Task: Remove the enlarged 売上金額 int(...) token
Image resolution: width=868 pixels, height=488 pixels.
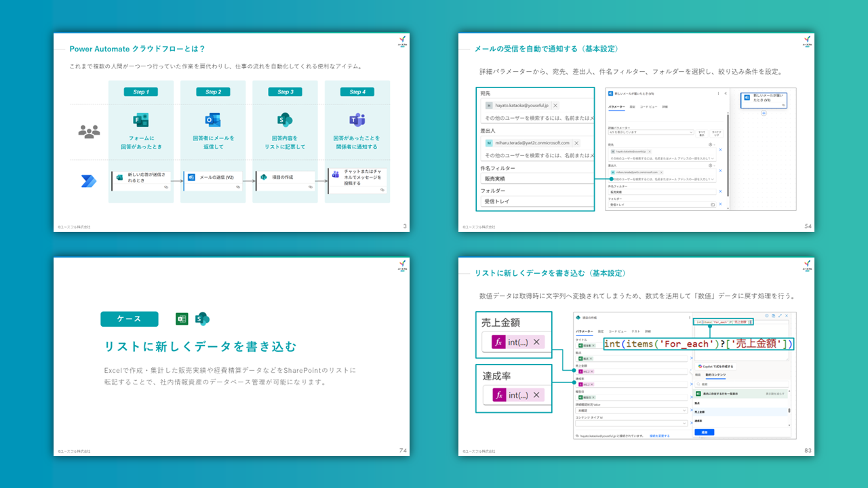Action: [x=536, y=342]
